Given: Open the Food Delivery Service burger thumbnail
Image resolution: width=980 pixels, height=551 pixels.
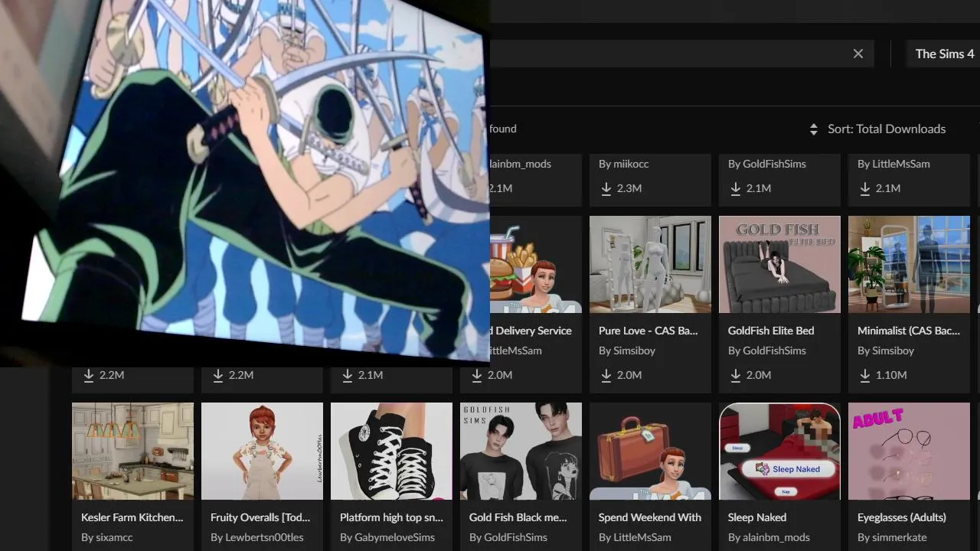Looking at the screenshot, I should tap(536, 264).
